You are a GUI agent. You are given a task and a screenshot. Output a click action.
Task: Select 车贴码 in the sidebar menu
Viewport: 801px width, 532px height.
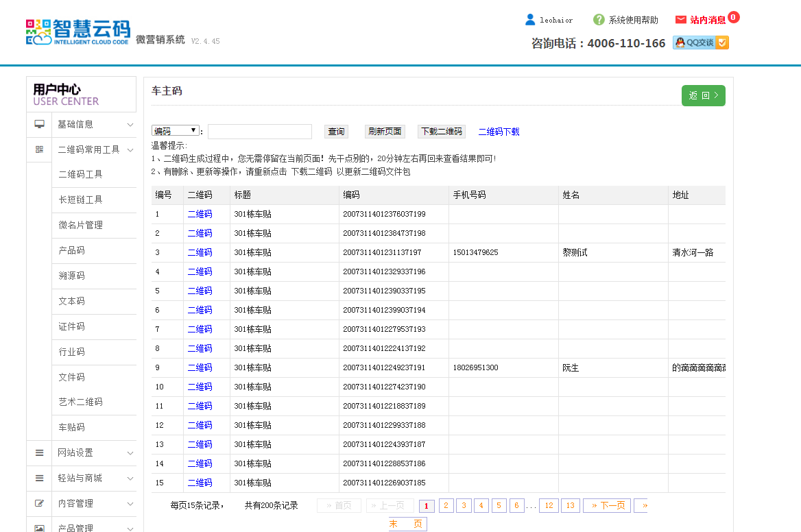pyautogui.click(x=72, y=428)
